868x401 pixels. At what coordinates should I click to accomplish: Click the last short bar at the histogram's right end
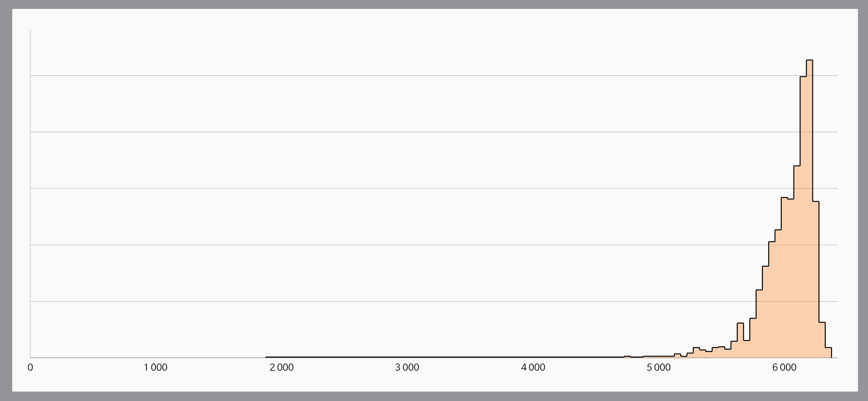(828, 353)
